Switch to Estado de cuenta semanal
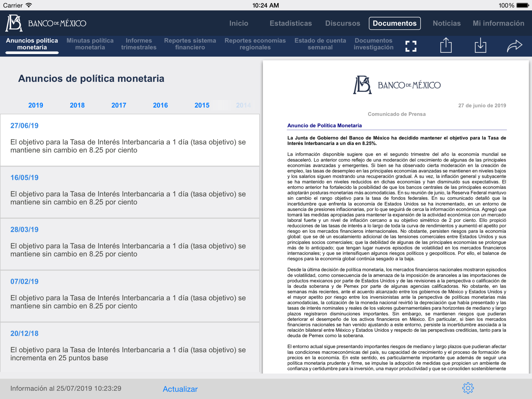Screen dimensions: 532x399 coord(320,44)
